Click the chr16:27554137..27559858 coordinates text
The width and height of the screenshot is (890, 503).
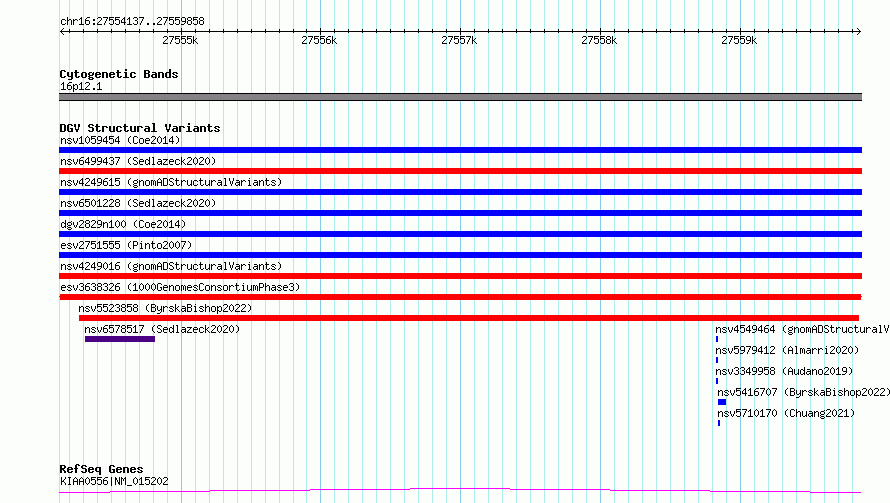(132, 21)
